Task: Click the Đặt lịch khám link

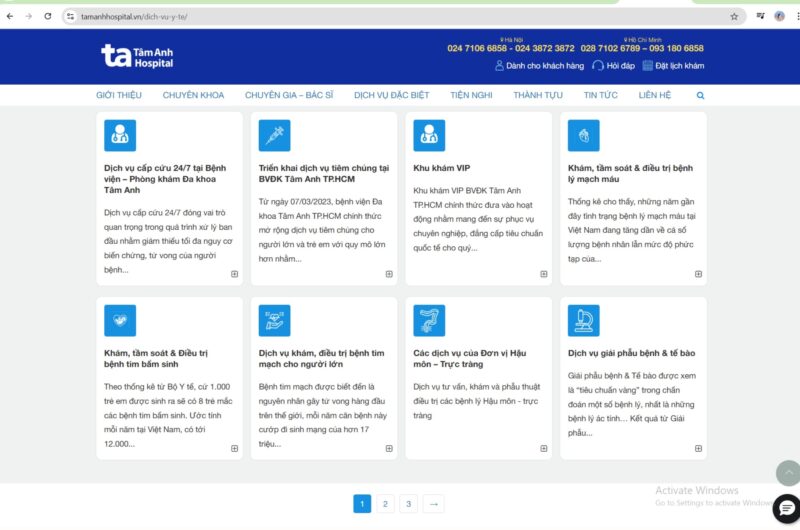Action: coord(673,66)
